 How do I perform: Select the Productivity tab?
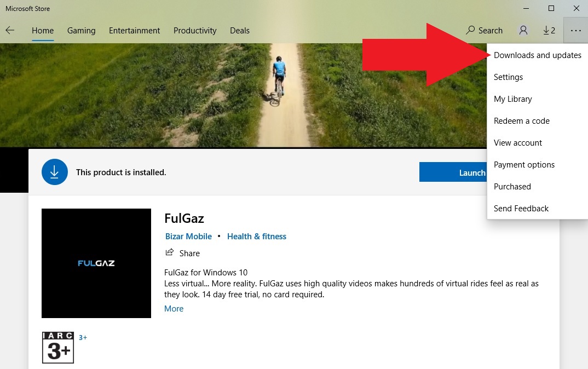195,31
